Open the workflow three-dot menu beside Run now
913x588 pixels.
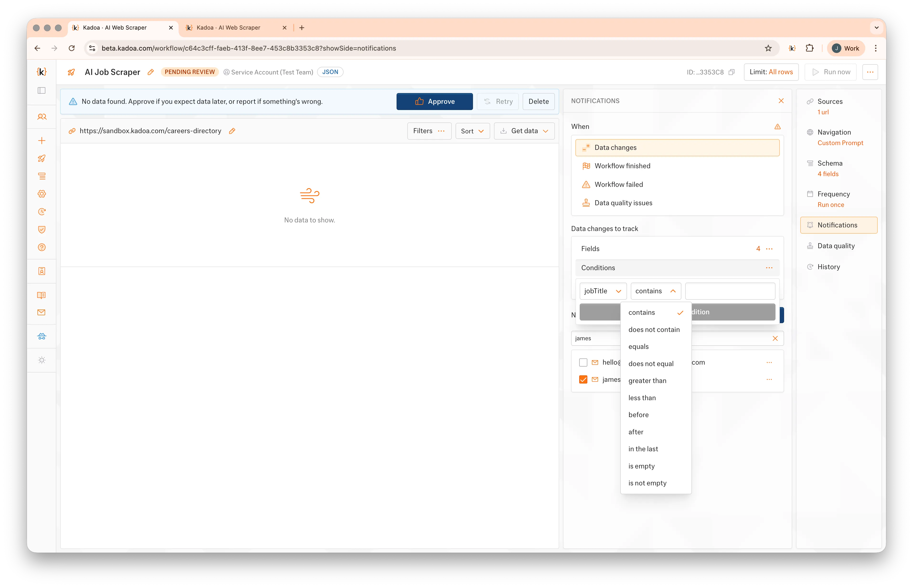click(870, 72)
